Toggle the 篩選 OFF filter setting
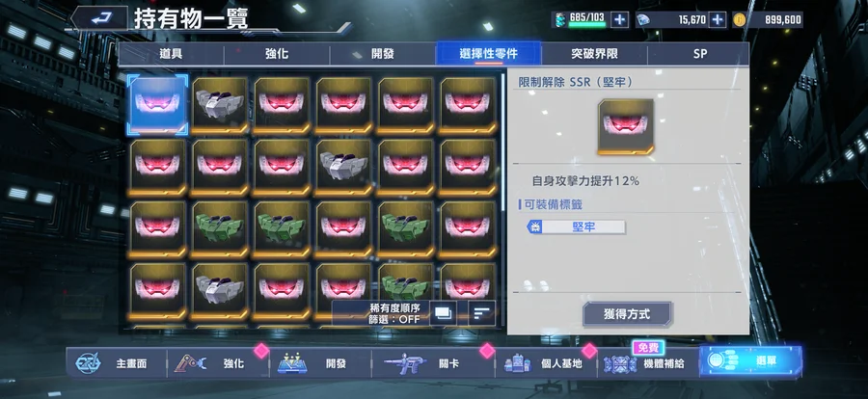 click(x=394, y=319)
